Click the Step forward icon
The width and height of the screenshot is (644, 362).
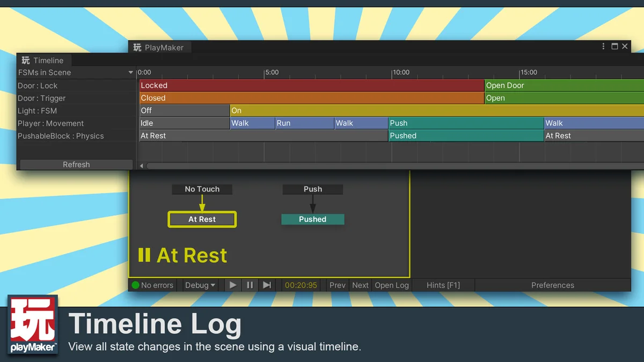267,285
